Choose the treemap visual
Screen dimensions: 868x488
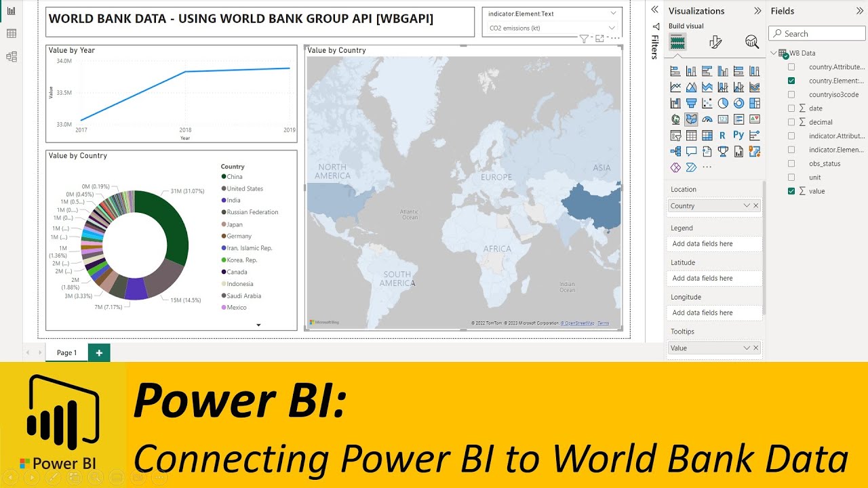point(755,103)
